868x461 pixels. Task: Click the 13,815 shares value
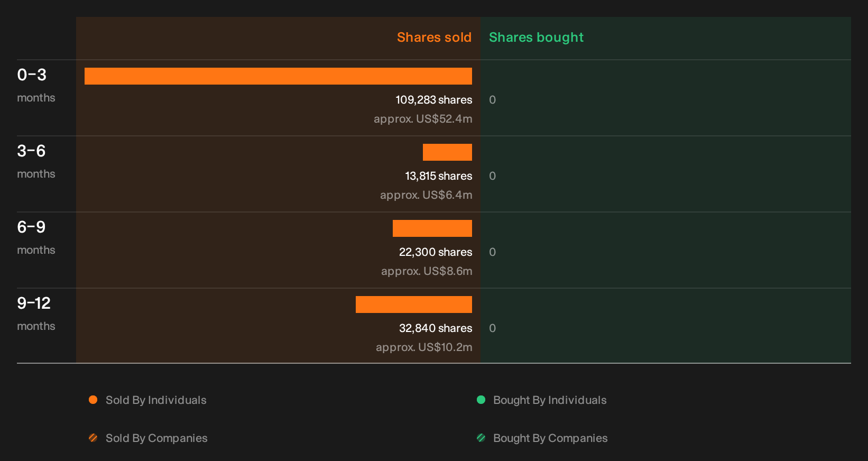[439, 176]
